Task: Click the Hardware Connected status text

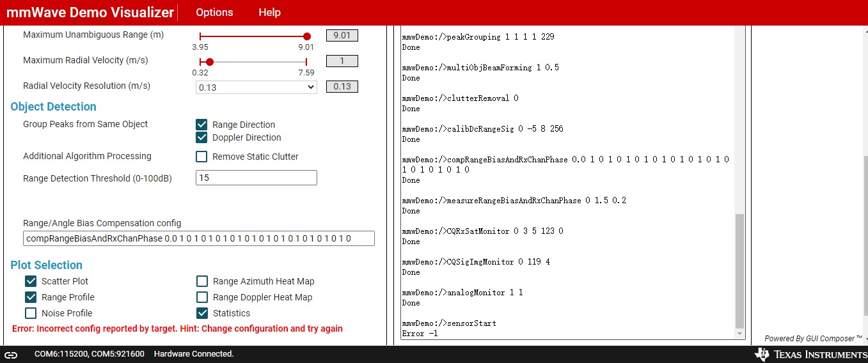Action: [194, 353]
